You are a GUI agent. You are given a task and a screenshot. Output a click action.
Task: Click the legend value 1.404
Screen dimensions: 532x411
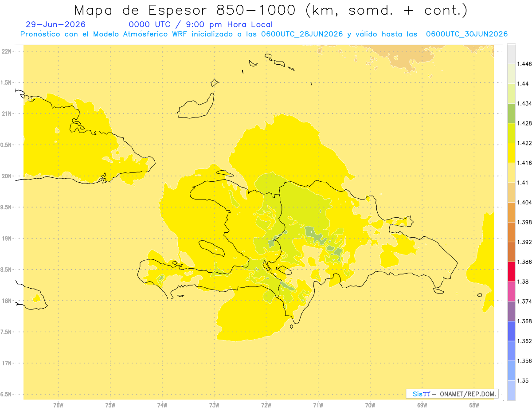(524, 202)
